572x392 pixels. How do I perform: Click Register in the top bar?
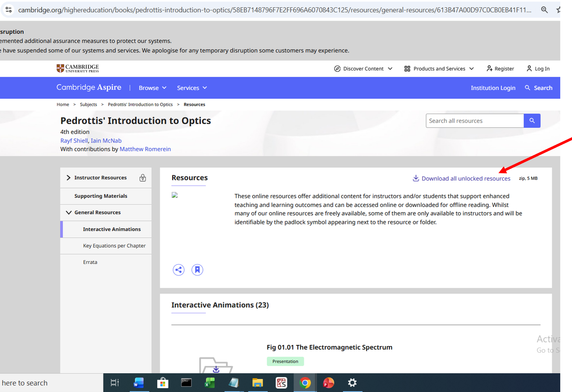500,69
